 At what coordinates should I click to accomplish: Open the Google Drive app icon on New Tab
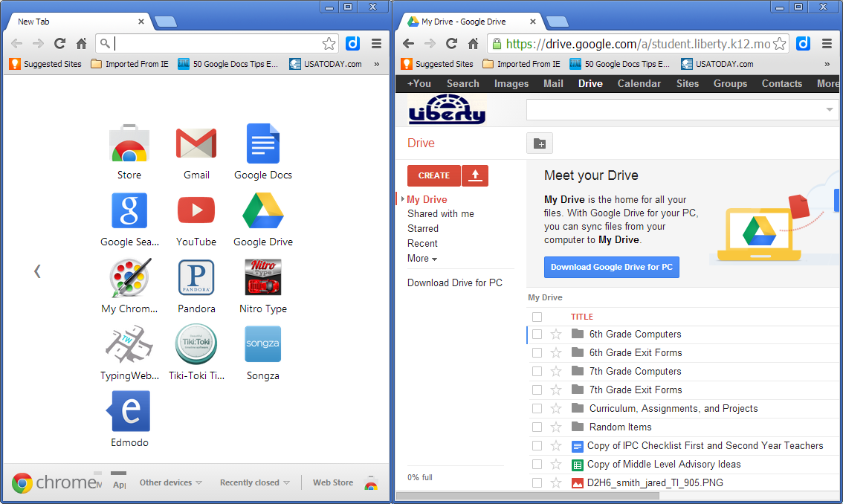pos(263,210)
